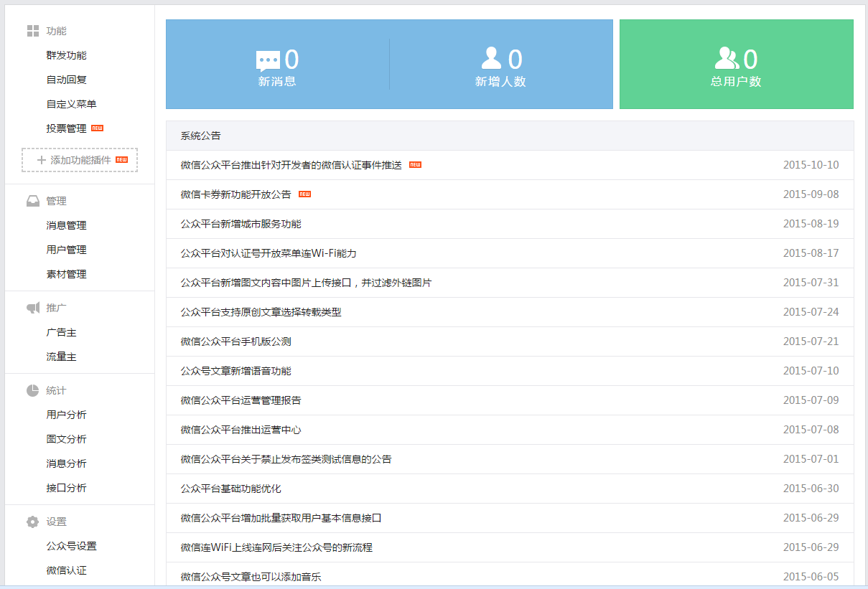Click the 功能 section heading
Image resolution: width=868 pixels, height=589 pixels.
pyautogui.click(x=56, y=31)
